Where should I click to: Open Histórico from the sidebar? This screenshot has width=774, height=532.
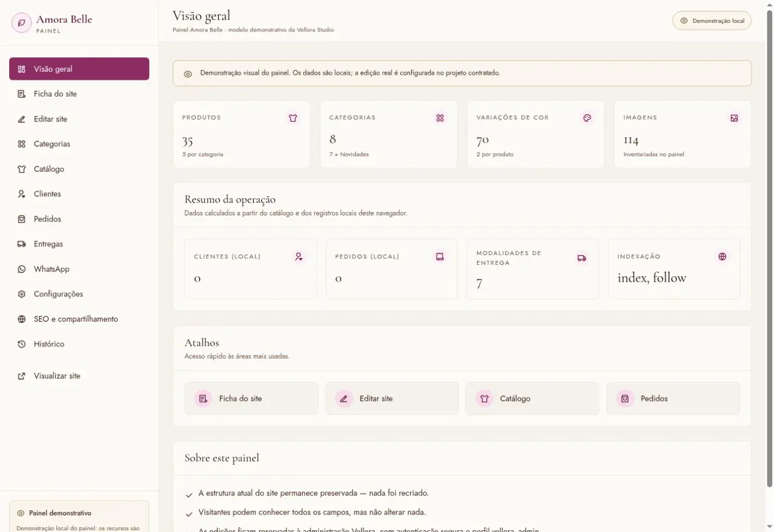tap(79, 344)
